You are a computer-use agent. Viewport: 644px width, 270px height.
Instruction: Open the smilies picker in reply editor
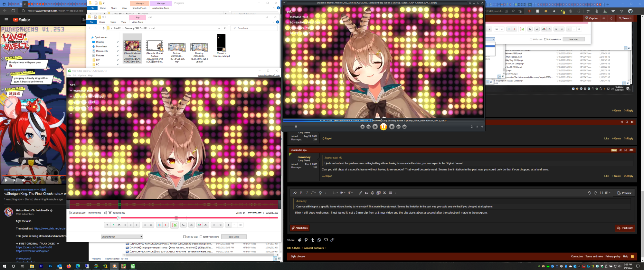click(373, 193)
